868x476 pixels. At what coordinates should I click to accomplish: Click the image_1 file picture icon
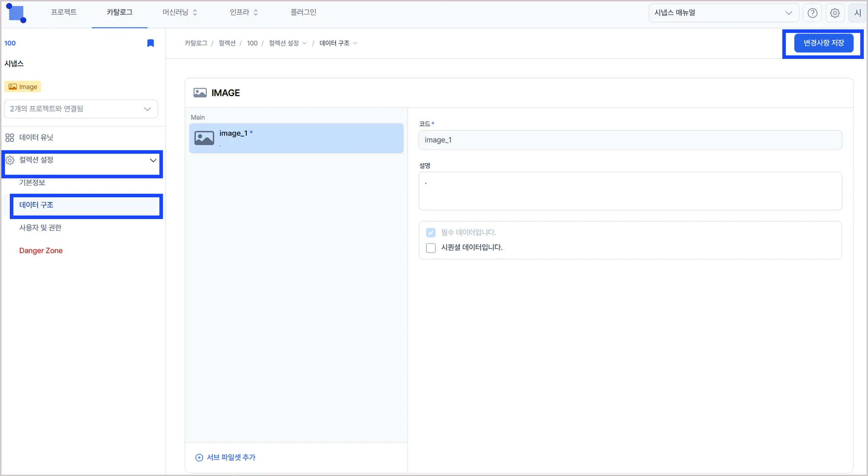204,138
